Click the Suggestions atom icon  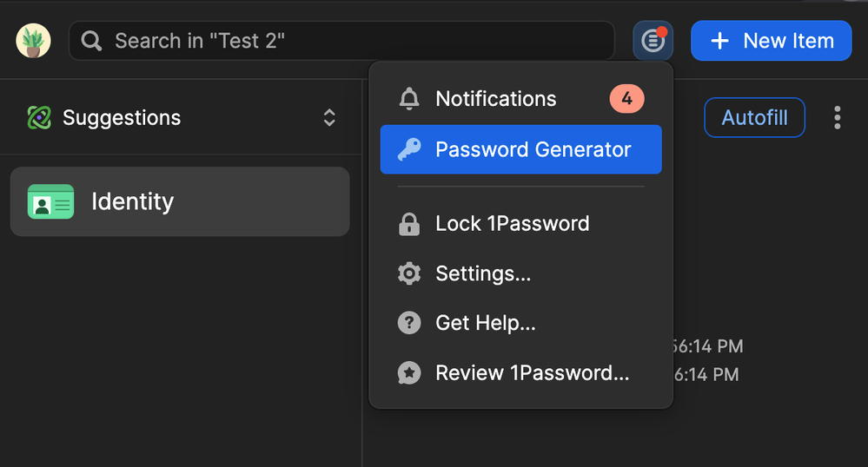[x=39, y=118]
